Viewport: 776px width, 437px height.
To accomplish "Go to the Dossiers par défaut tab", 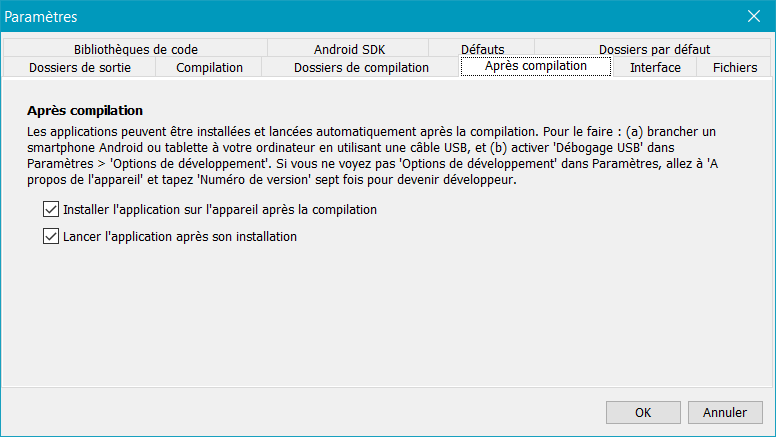I will pos(654,49).
